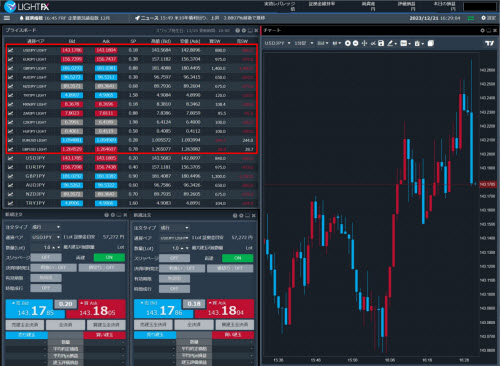The image size is (500, 366).
Task: Open the chart panel gear settings
Action: [x=482, y=30]
